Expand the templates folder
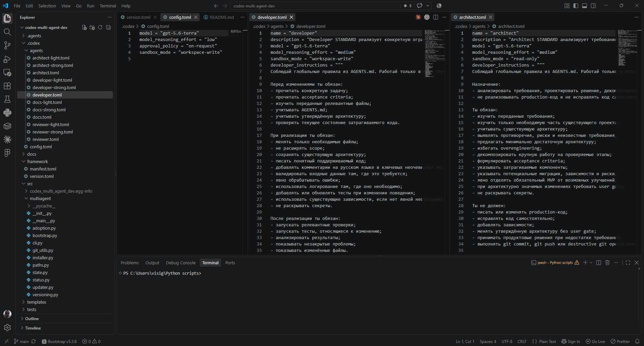This screenshot has height=346, width=644. coord(37,302)
